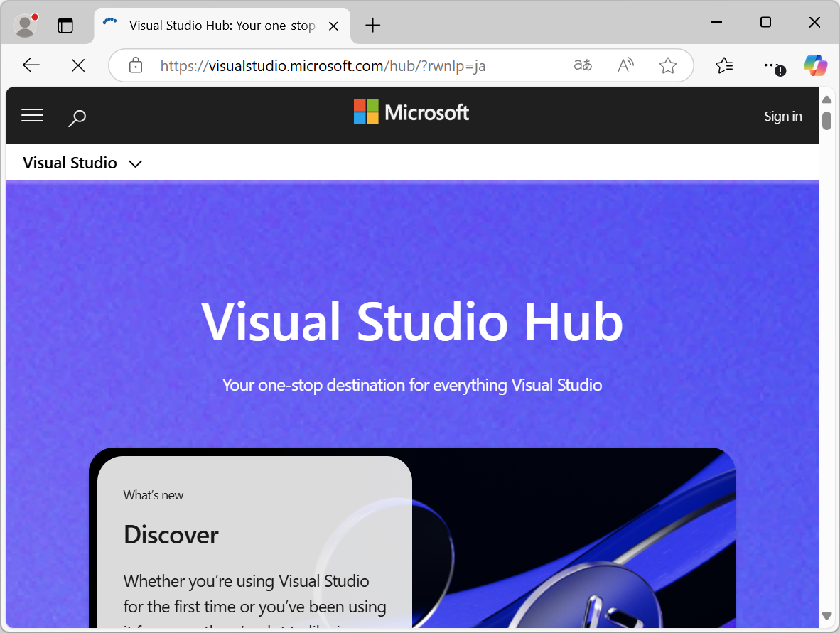Screen dimensions: 840x633
Task: Navigate back with the back arrow
Action: (x=31, y=65)
